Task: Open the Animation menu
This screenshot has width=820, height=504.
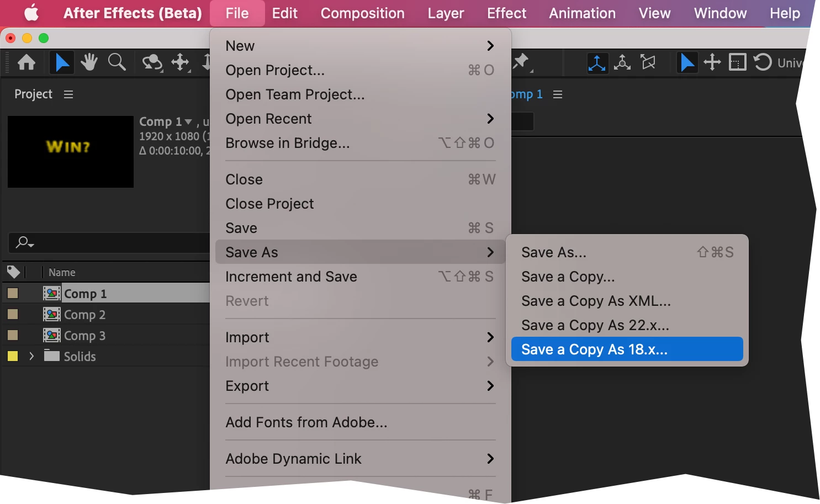Action: tap(582, 13)
